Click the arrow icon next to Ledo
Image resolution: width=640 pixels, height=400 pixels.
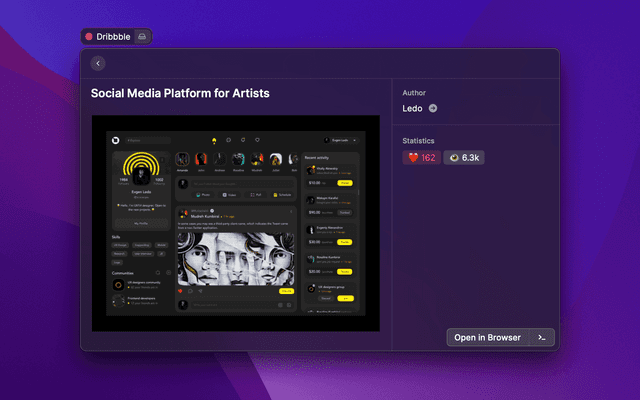tap(433, 108)
